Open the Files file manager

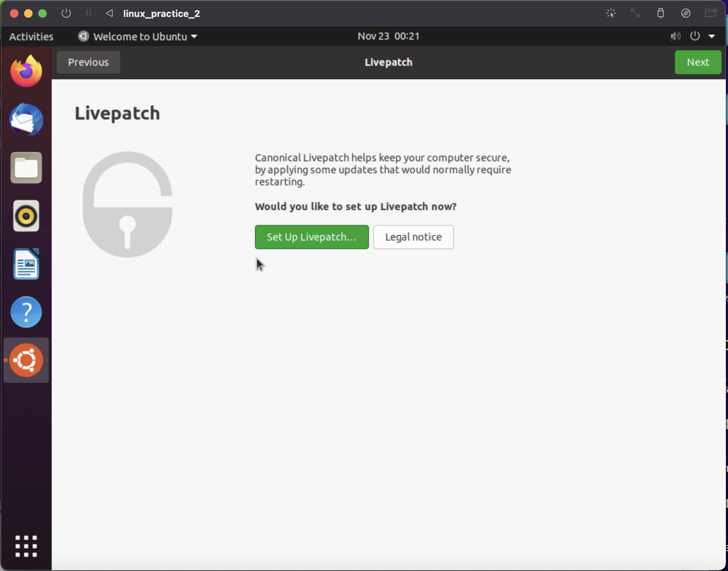pyautogui.click(x=26, y=167)
